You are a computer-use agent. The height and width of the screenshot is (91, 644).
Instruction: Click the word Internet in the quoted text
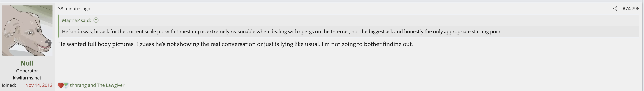coord(340,32)
